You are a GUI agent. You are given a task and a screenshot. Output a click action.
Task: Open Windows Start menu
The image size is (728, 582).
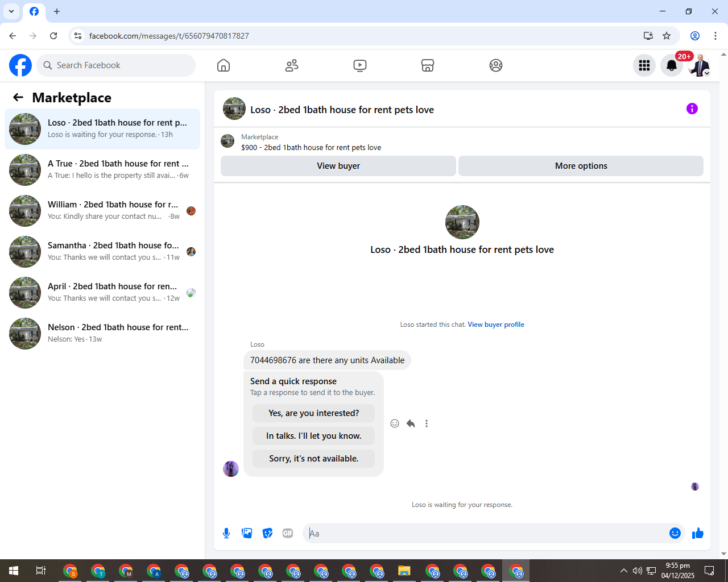point(14,571)
